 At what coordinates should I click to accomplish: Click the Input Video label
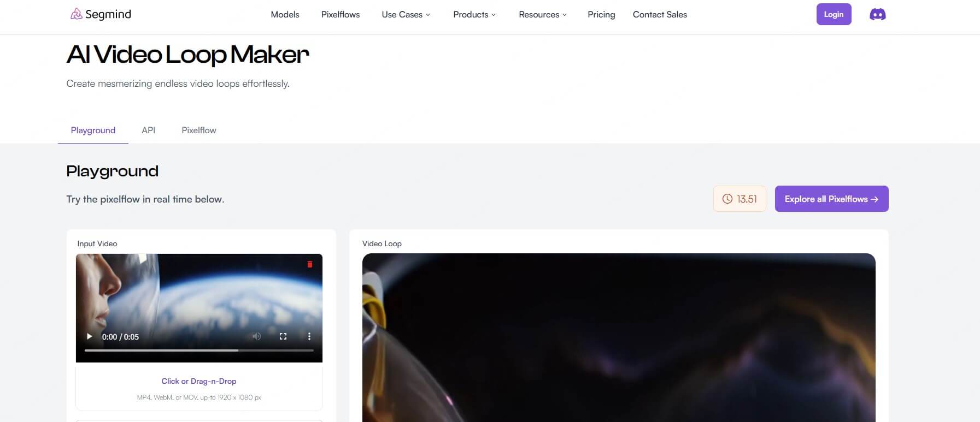[97, 243]
